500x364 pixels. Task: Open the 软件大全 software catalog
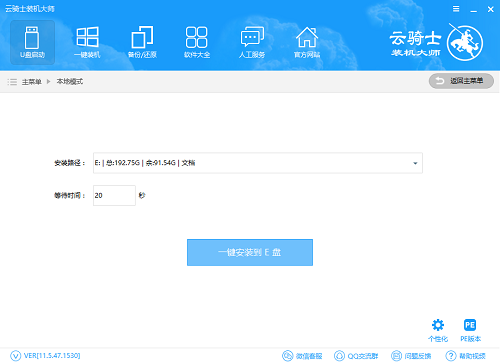click(x=197, y=42)
